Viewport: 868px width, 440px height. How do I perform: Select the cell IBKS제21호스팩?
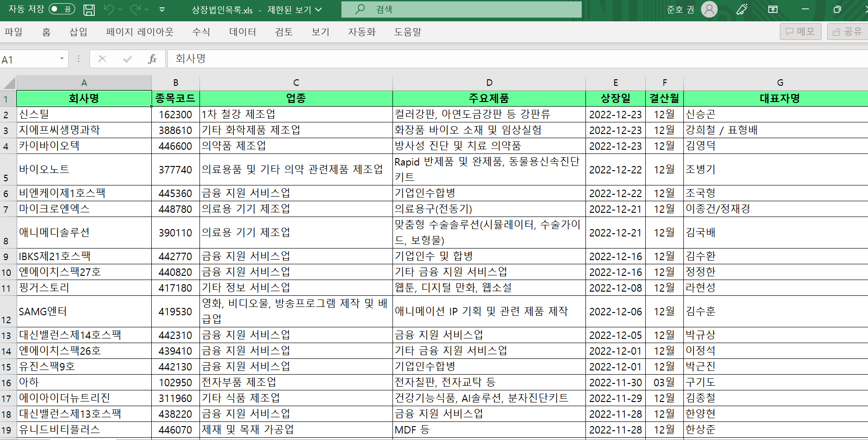tap(84, 256)
